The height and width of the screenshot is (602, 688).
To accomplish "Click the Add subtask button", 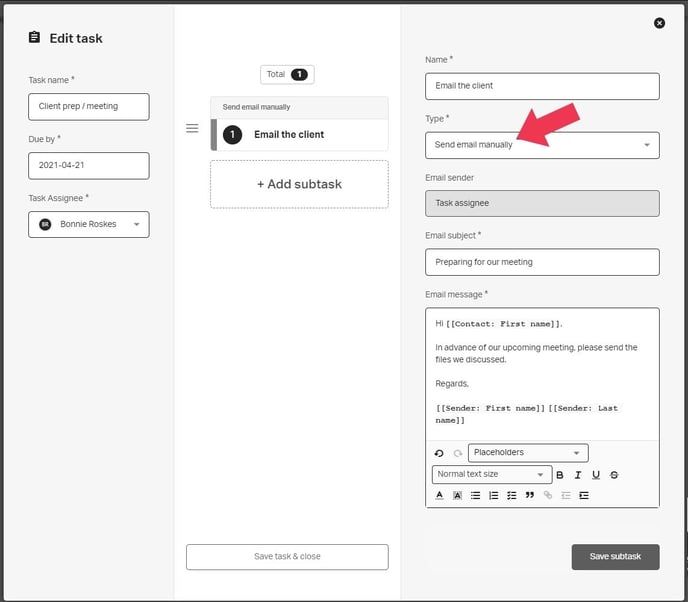I will [x=299, y=184].
